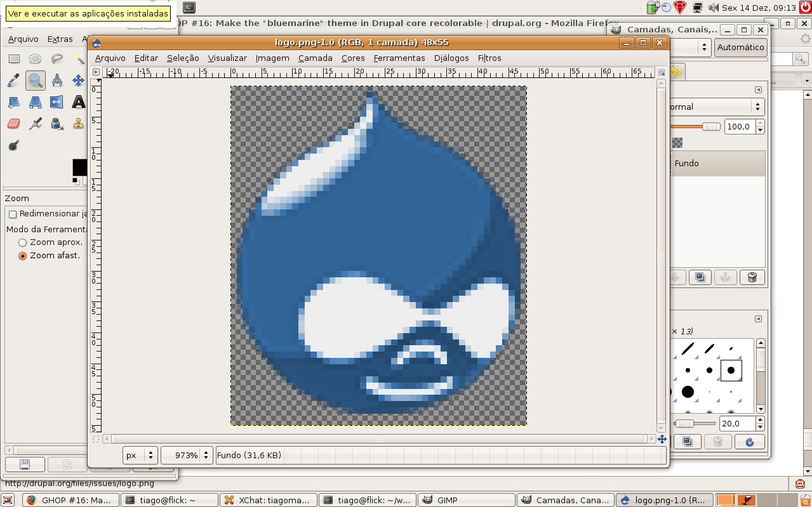Open brushes tab configuration arrow

pyautogui.click(x=758, y=319)
